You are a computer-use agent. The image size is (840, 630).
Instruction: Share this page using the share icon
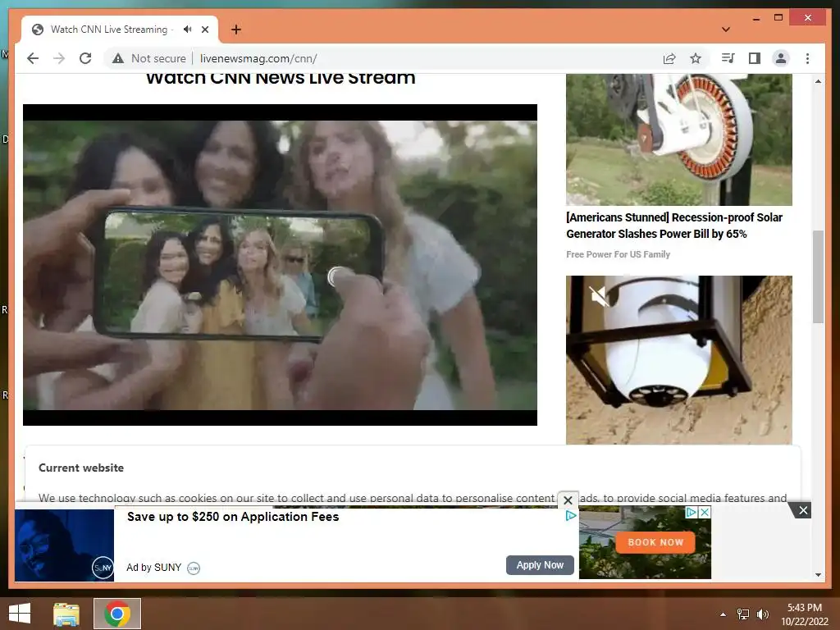click(x=669, y=58)
